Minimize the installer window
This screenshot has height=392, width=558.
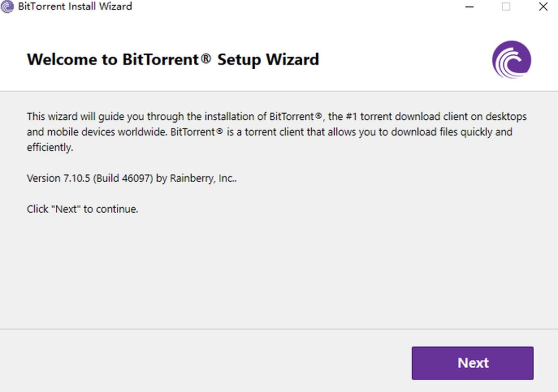pyautogui.click(x=469, y=7)
